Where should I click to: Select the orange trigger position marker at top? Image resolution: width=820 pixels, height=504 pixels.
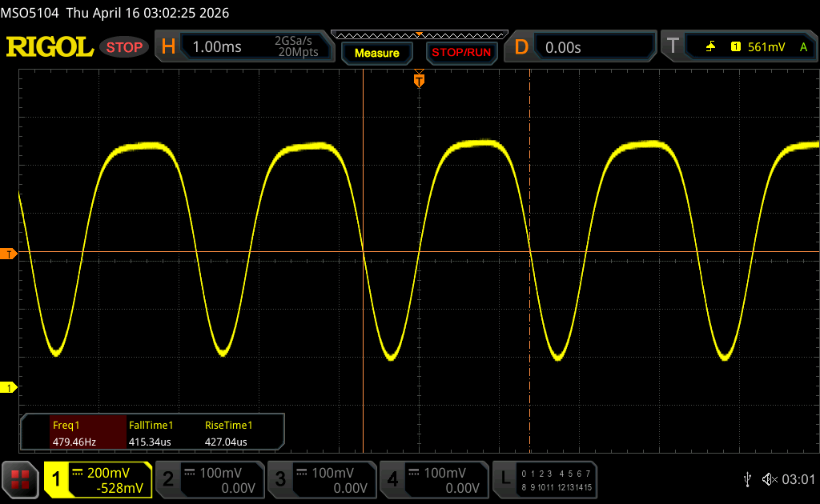click(x=418, y=79)
